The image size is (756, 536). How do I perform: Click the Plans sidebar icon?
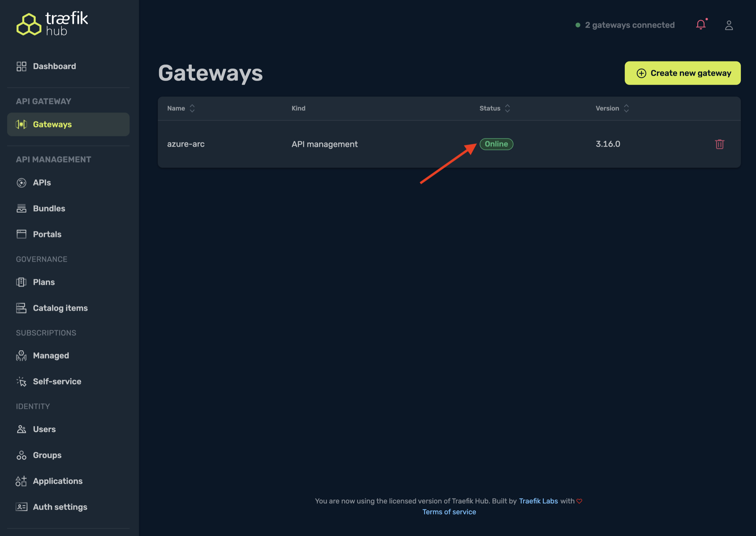[21, 282]
